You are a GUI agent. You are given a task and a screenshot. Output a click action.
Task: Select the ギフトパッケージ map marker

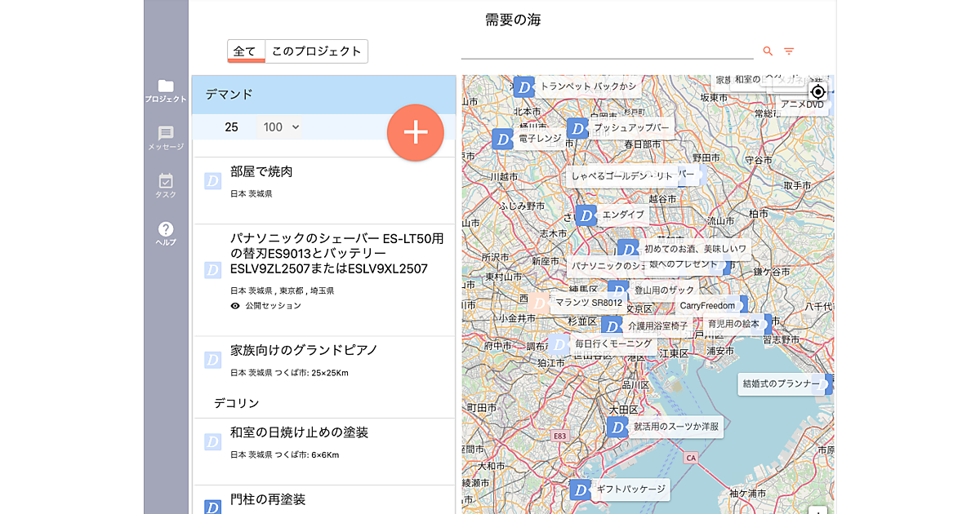click(580, 490)
